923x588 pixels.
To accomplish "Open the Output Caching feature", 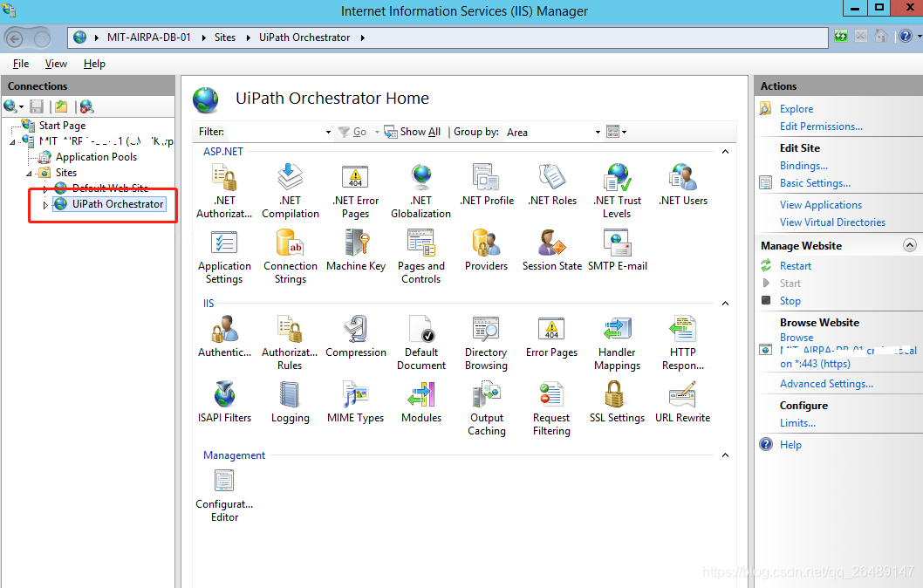I will coord(487,408).
